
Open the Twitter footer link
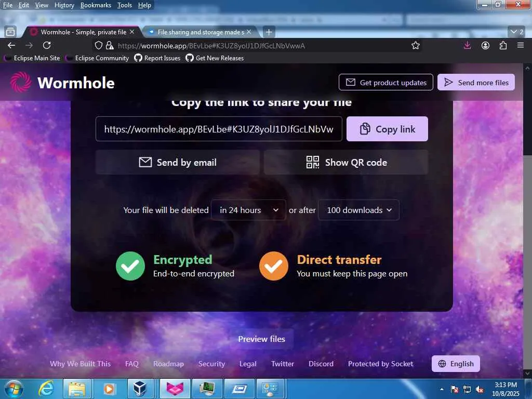(x=283, y=364)
